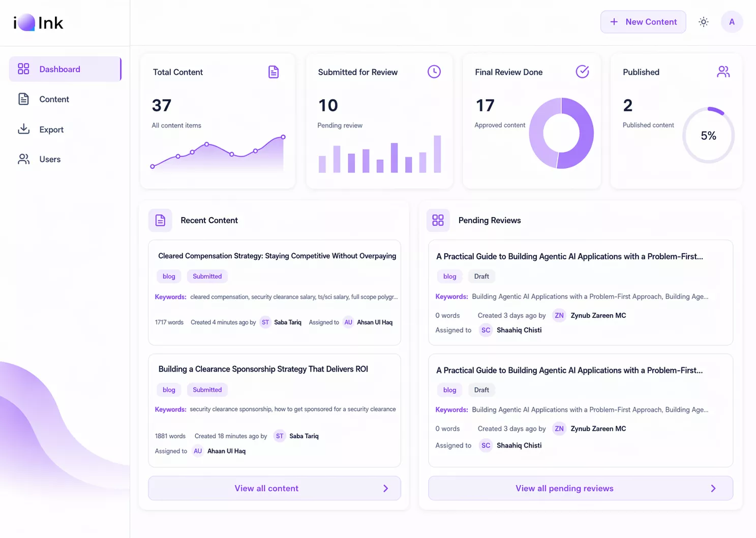Click the Recent Content document icon

(160, 220)
